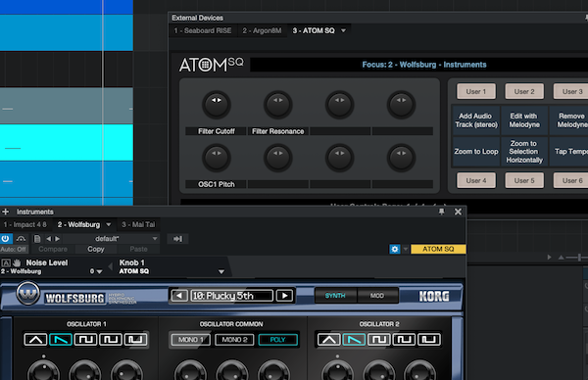
Task: Go to next Wolfsburg program
Action: click(284, 296)
